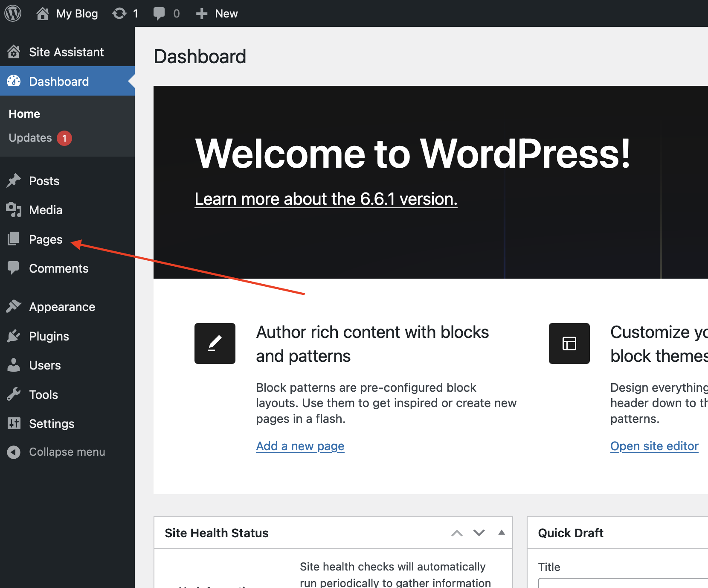
Task: Click the updates circular arrows icon
Action: click(119, 14)
